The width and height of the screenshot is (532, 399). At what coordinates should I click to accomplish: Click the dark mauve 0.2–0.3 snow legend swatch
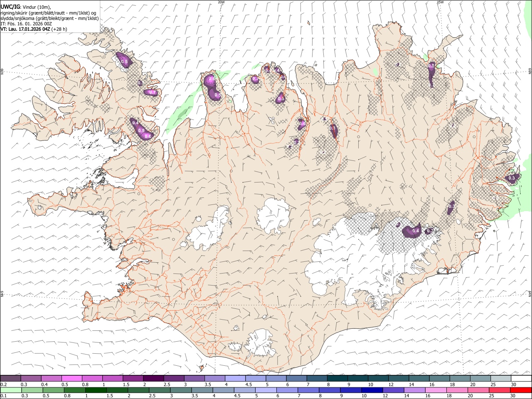pyautogui.click(x=10, y=378)
